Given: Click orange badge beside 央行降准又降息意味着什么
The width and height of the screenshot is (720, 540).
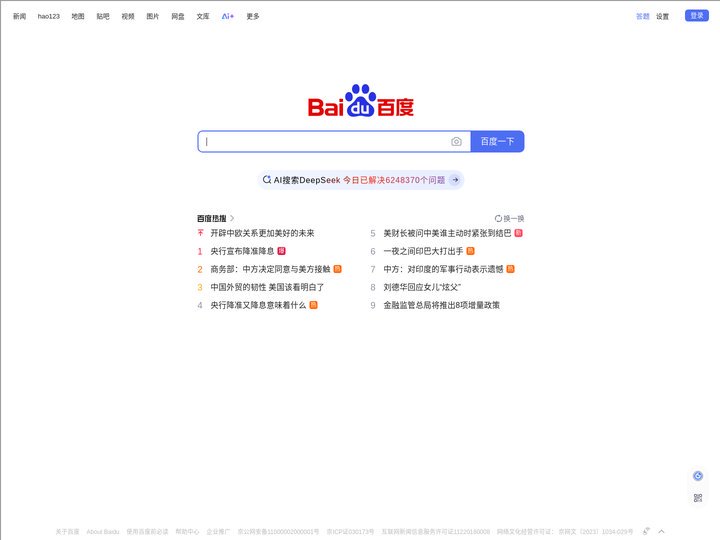Looking at the screenshot, I should click(x=314, y=304).
